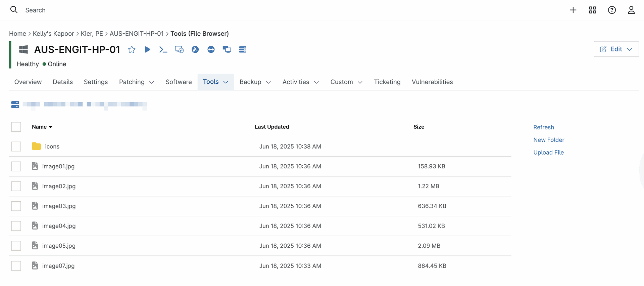
Task: Switch to the Settings tab
Action: 96,82
